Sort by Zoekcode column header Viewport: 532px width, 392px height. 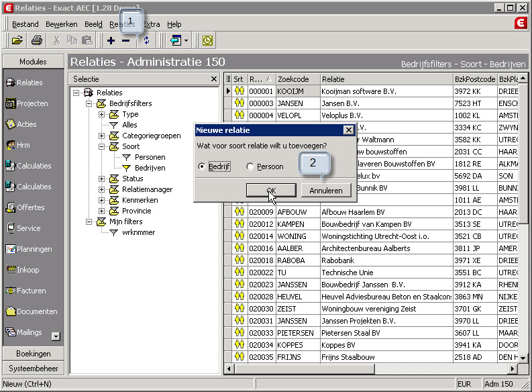click(298, 79)
